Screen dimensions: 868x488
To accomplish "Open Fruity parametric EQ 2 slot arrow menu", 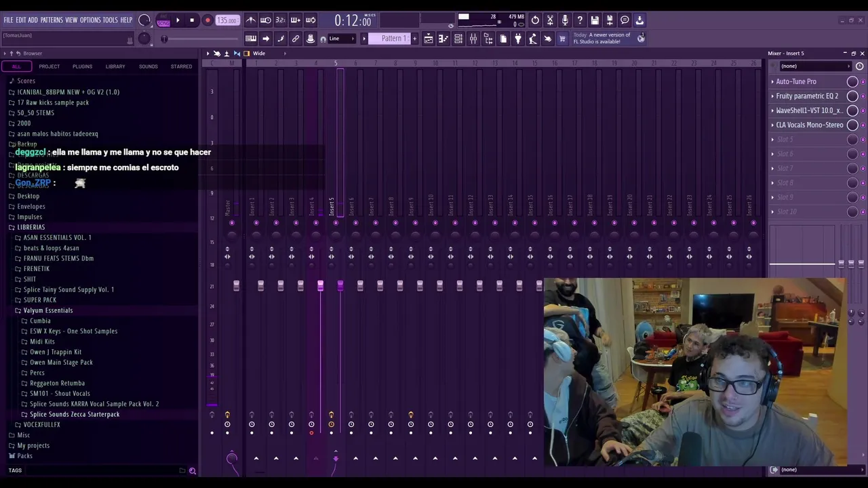I will tap(772, 96).
